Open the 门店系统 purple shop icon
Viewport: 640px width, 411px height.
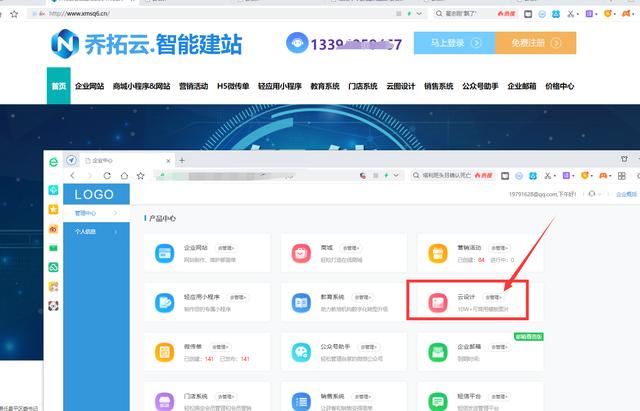[165, 402]
